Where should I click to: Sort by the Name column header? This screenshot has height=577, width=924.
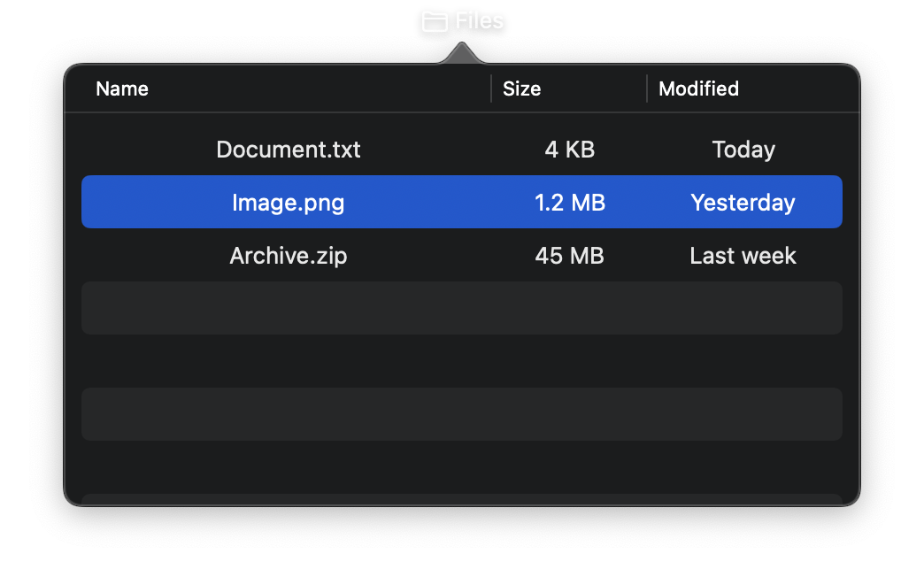coord(122,89)
